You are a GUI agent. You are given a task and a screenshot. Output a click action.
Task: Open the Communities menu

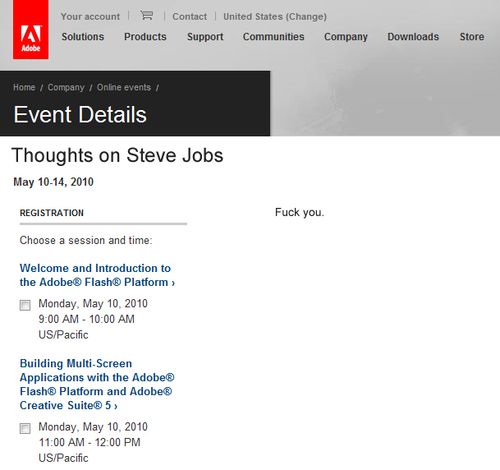tap(274, 37)
